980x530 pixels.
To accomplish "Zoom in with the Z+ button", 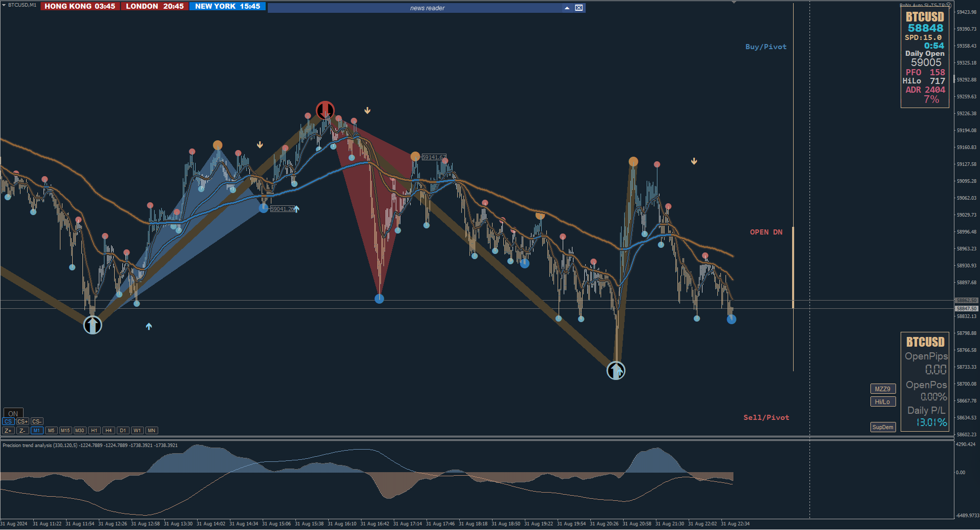I will (x=8, y=431).
